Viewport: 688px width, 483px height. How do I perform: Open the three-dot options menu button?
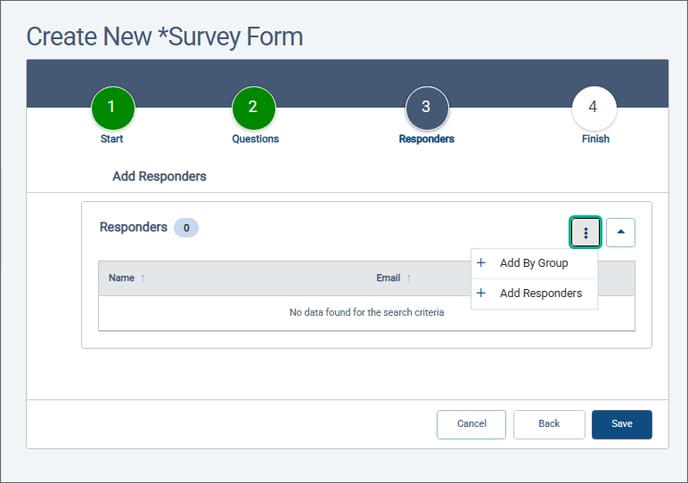pyautogui.click(x=585, y=233)
